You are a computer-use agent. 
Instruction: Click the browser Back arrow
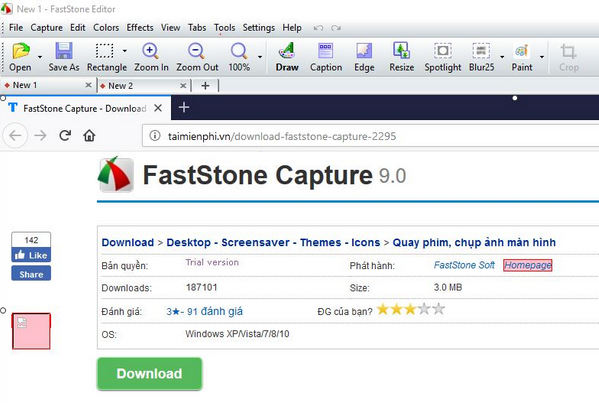point(15,135)
